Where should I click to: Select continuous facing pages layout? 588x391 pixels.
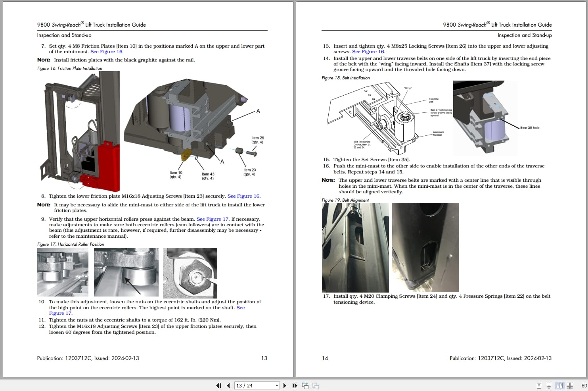coord(570,385)
